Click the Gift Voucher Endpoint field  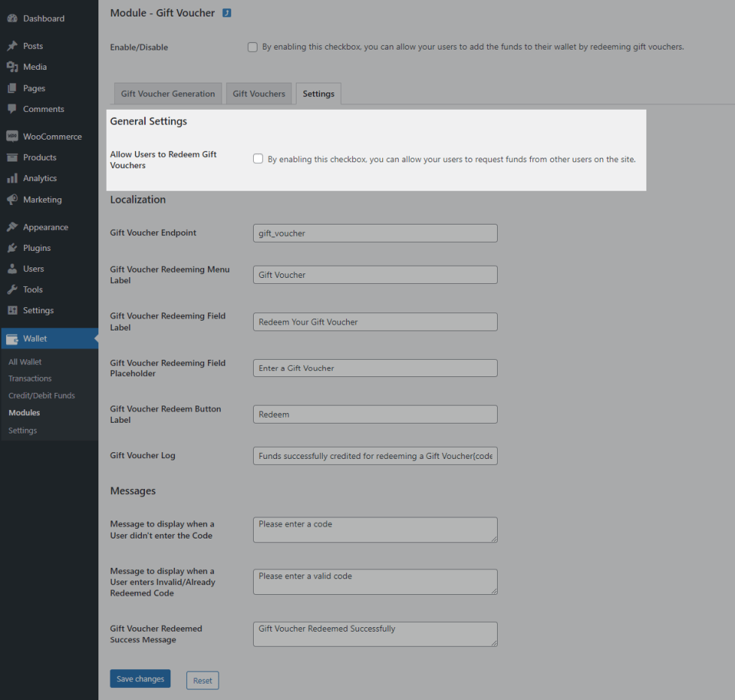pyautogui.click(x=375, y=233)
